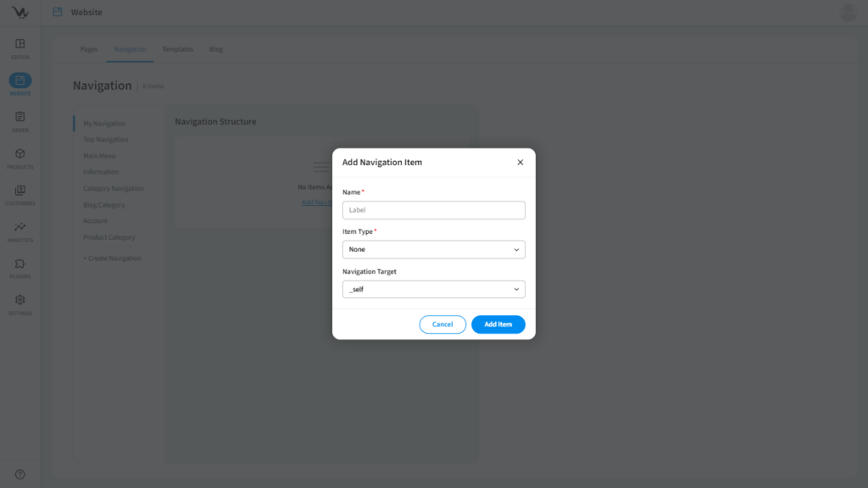Open the Blog tab
The width and height of the screenshot is (868, 488).
coord(216,49)
